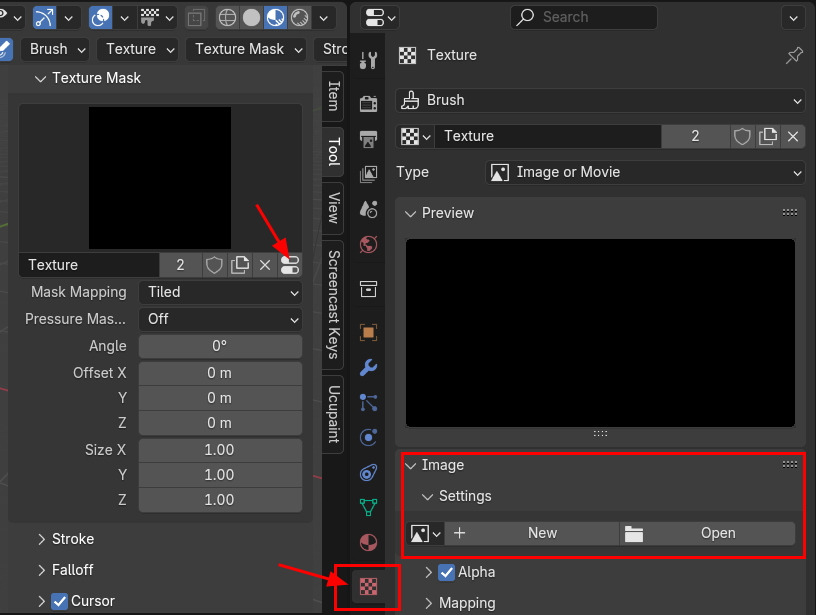Switch to the Ucupaint tab

coord(334,414)
